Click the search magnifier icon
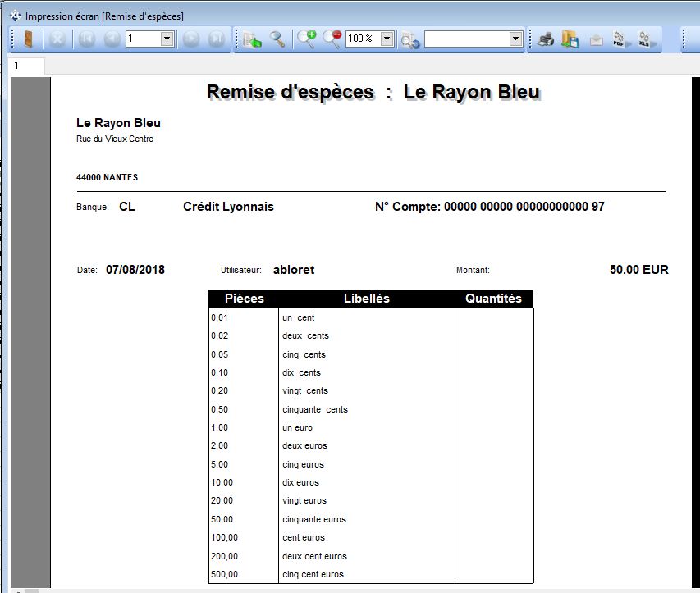This screenshot has width=700, height=593. [277, 39]
